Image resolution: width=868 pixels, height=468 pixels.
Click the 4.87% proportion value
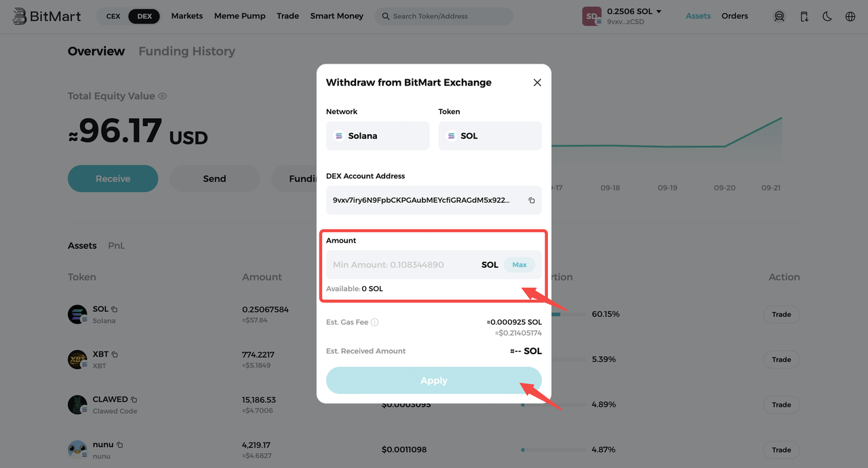[604, 450]
